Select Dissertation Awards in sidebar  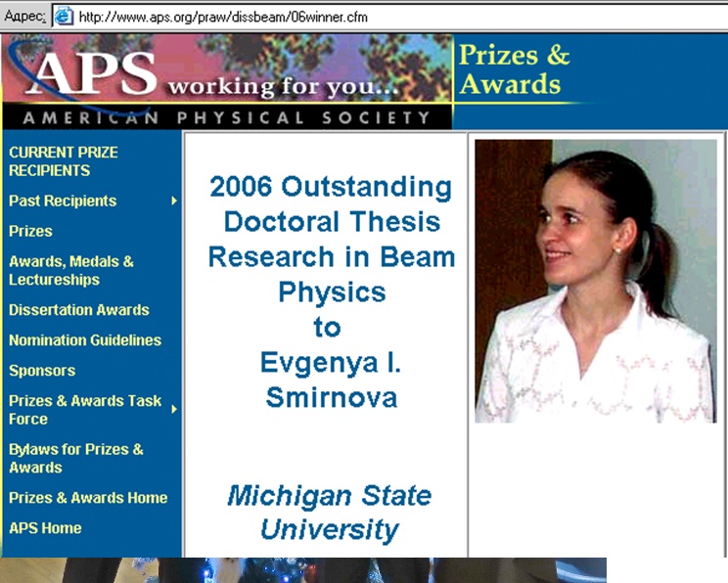pos(79,310)
